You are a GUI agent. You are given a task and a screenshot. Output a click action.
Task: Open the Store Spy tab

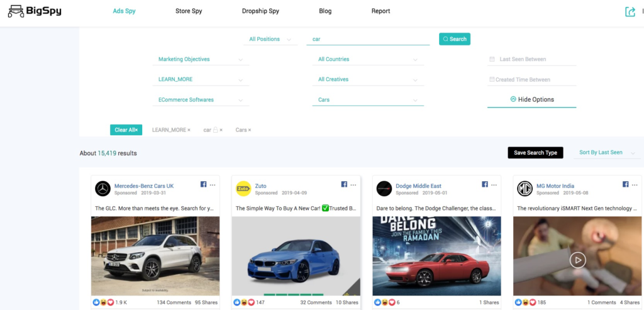tap(189, 11)
